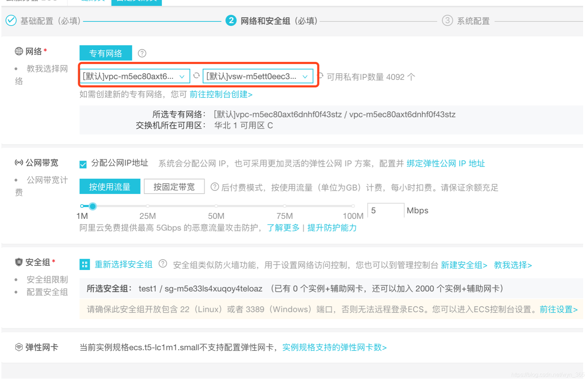Image resolution: width=588 pixels, height=381 pixels.
Task: Set bandwidth slider to 100M mark
Action: 353,206
